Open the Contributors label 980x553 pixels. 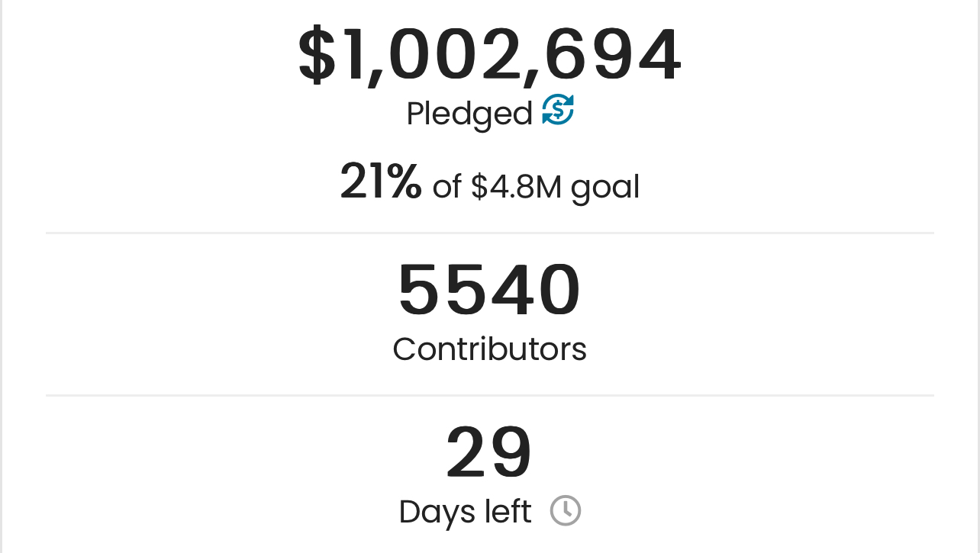(489, 349)
